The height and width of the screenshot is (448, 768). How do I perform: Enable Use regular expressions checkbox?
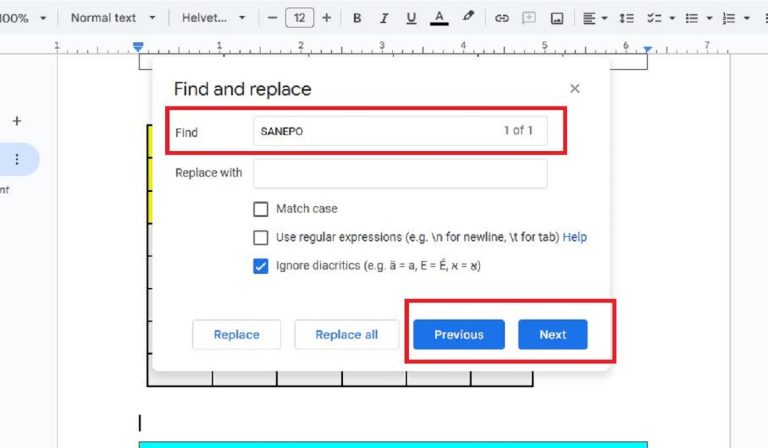[x=261, y=237]
